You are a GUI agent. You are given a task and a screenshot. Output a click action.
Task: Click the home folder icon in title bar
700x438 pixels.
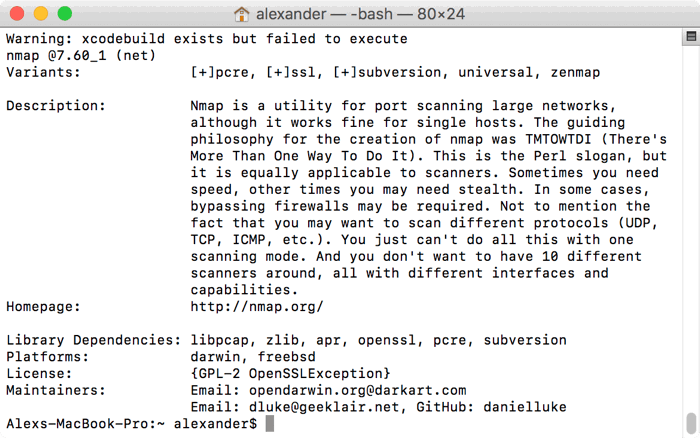(242, 14)
